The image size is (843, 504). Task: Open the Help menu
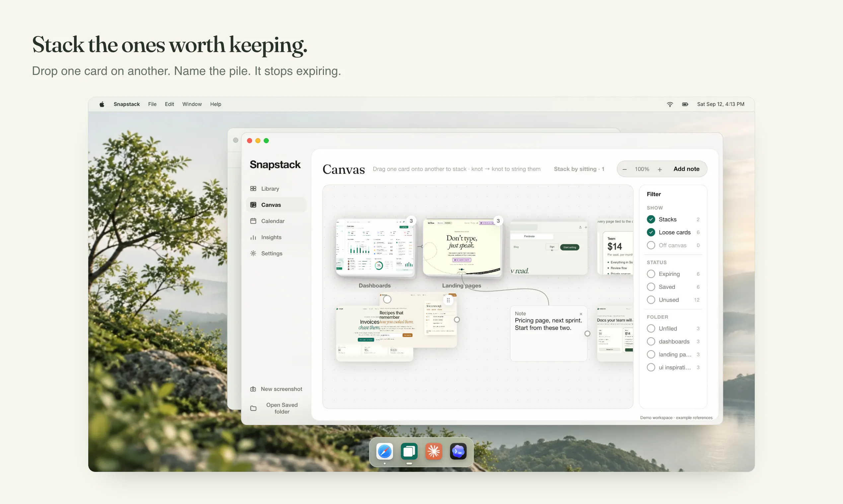tap(215, 104)
